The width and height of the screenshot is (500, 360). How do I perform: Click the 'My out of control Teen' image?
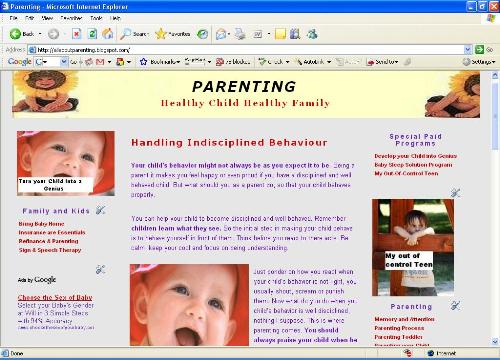pyautogui.click(x=413, y=247)
